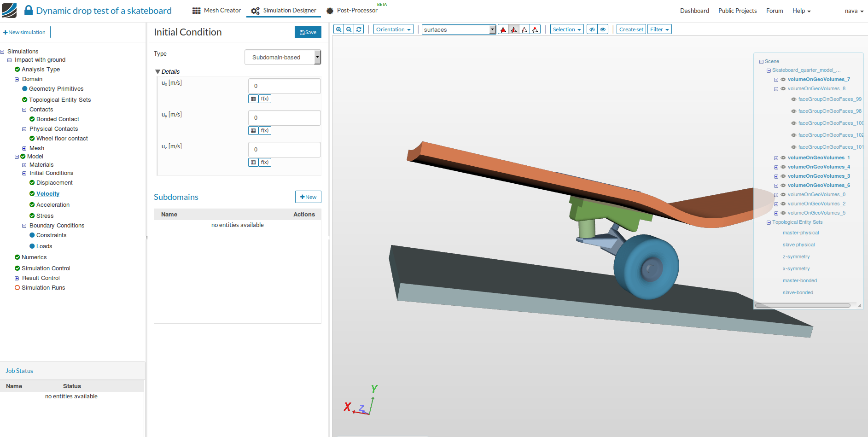Select the z-symmetry entity set
The width and height of the screenshot is (868, 437).
coord(796,257)
